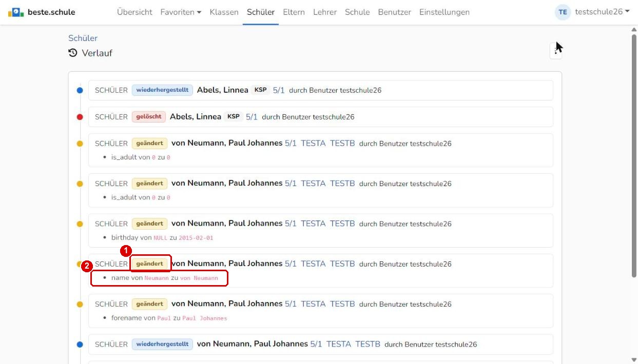Click TESTB in the birthday change entry
The image size is (638, 364).
[342, 224]
